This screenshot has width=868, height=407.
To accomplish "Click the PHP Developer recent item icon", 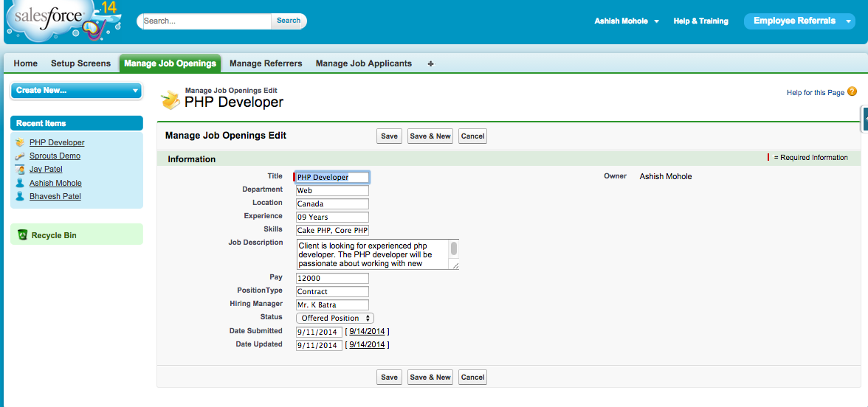I will (x=20, y=143).
